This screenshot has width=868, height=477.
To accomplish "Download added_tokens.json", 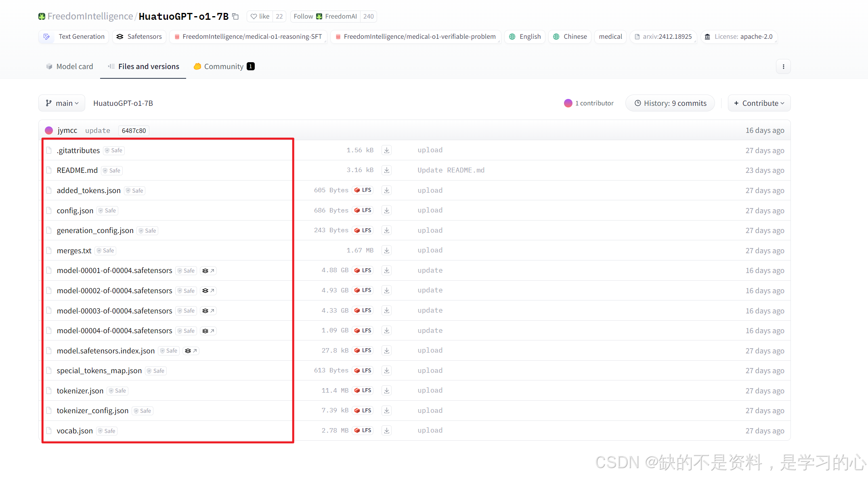I will click(387, 190).
